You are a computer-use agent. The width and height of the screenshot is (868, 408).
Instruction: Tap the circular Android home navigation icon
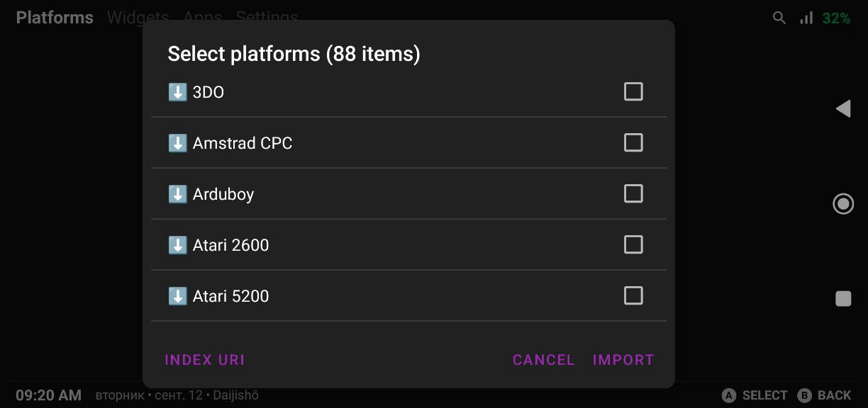(843, 204)
